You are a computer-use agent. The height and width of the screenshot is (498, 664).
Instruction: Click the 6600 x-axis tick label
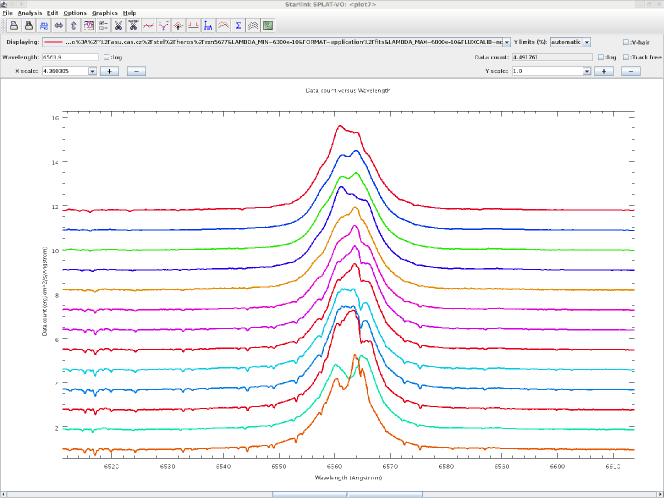click(557, 466)
